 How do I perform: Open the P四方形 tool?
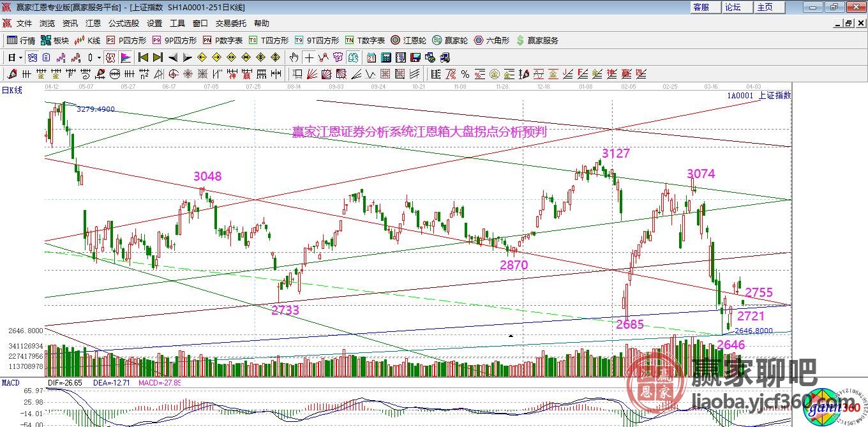[126, 40]
